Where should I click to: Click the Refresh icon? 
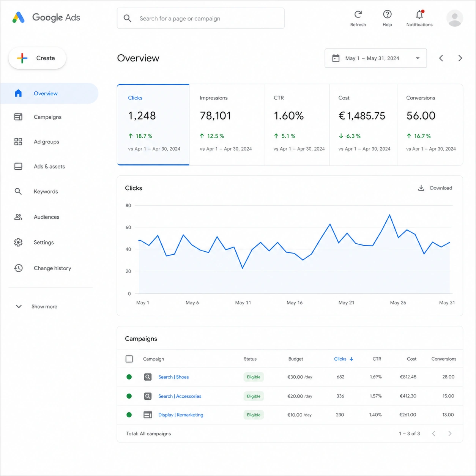[x=358, y=14]
